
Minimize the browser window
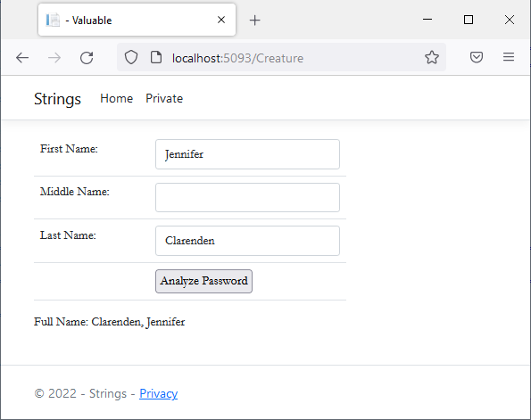click(427, 20)
